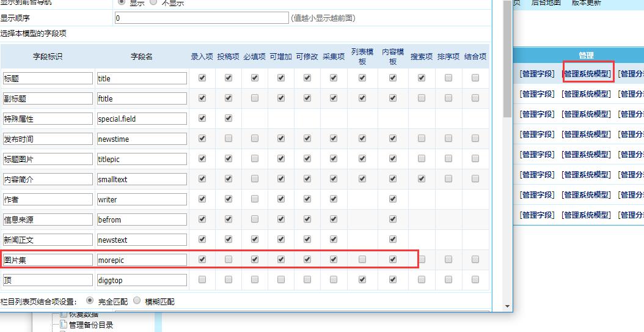Select the 完全匹配 radio option
The image size is (644, 332).
tap(90, 301)
